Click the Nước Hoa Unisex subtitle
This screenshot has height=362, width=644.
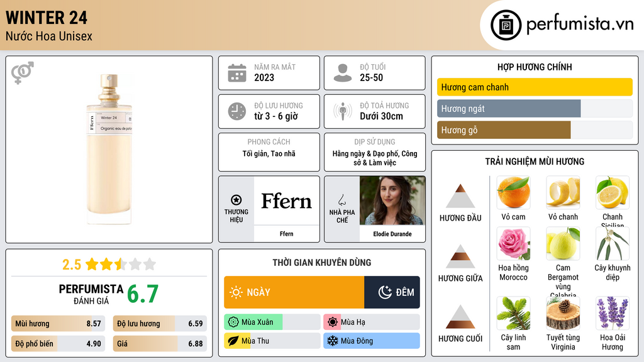49,36
